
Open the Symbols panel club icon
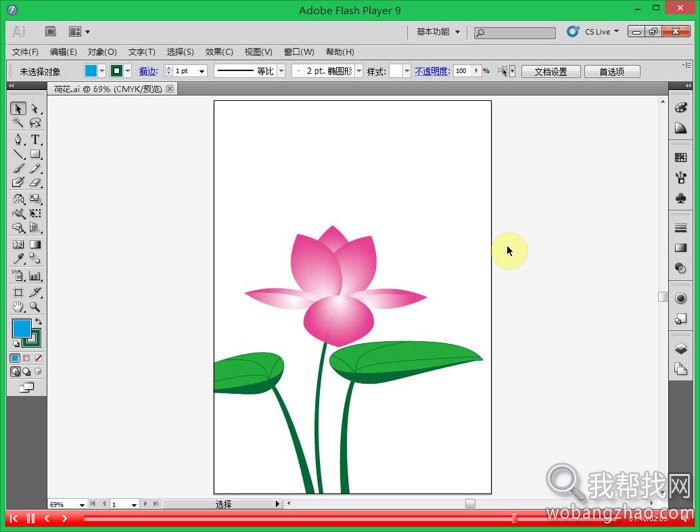[x=680, y=198]
